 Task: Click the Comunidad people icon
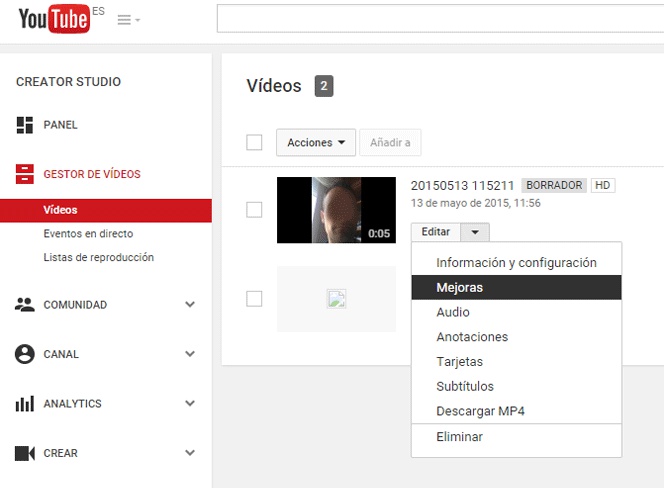25,305
